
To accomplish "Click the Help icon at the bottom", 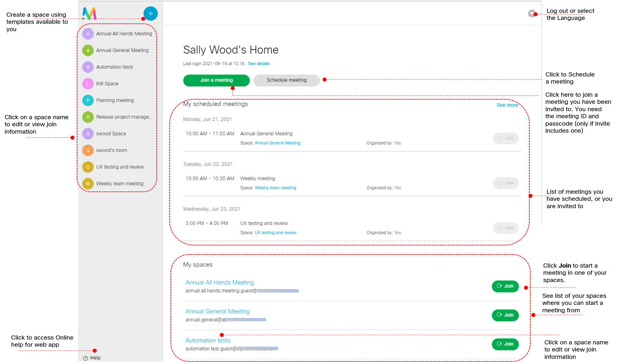I will pyautogui.click(x=86, y=358).
